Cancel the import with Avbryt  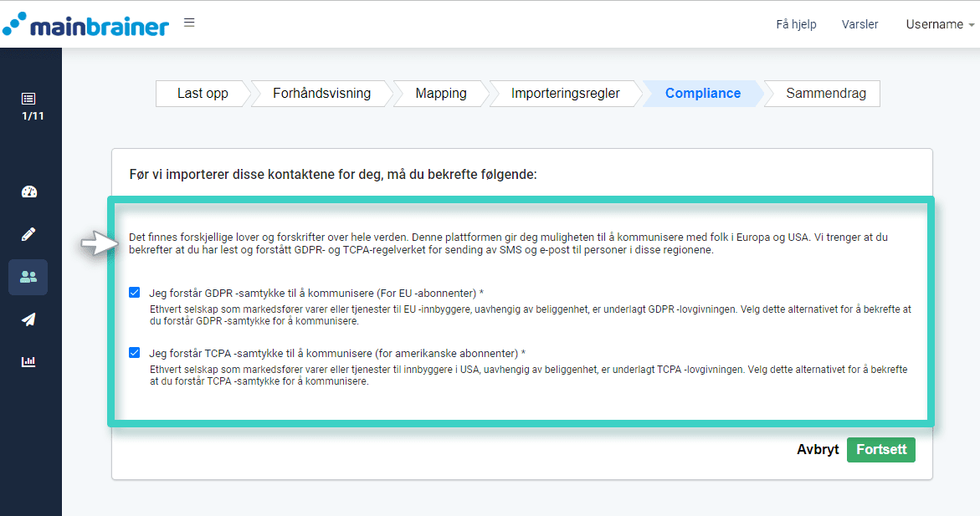818,449
